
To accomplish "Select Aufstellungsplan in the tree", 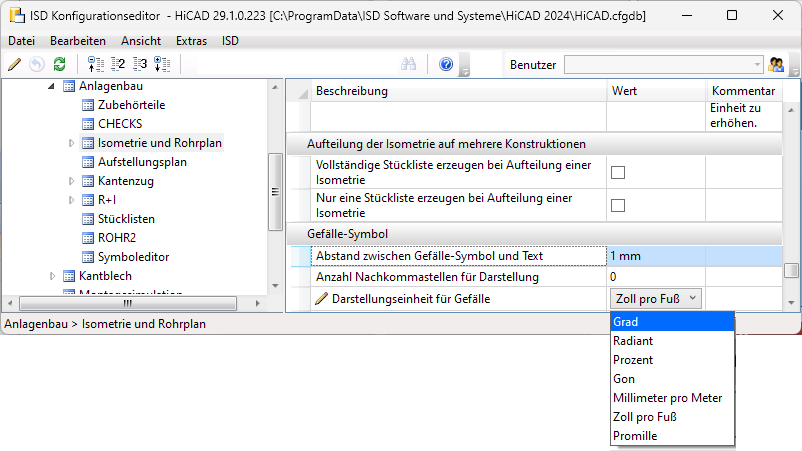I will click(x=142, y=162).
